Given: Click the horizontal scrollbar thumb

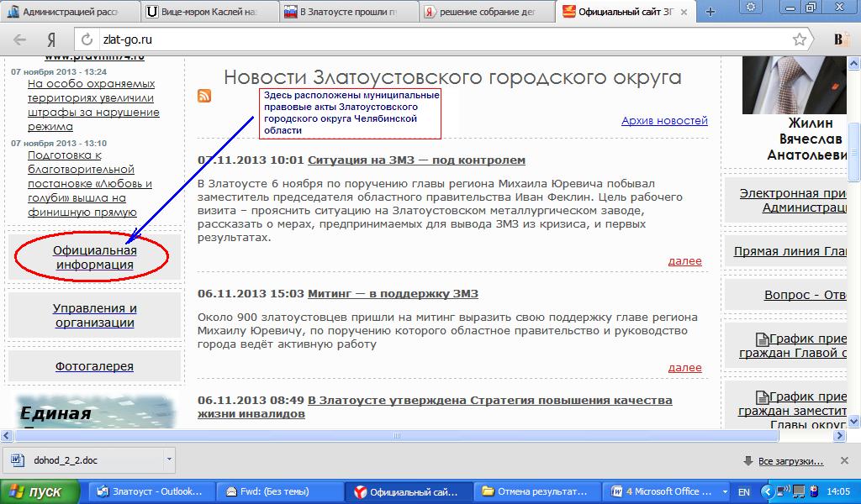Looking at the screenshot, I should 397,436.
